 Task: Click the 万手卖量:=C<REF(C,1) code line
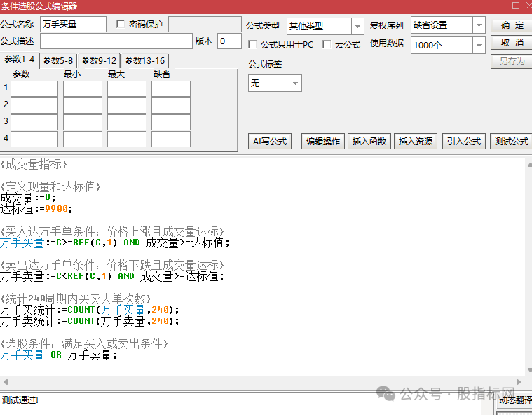tap(112, 276)
